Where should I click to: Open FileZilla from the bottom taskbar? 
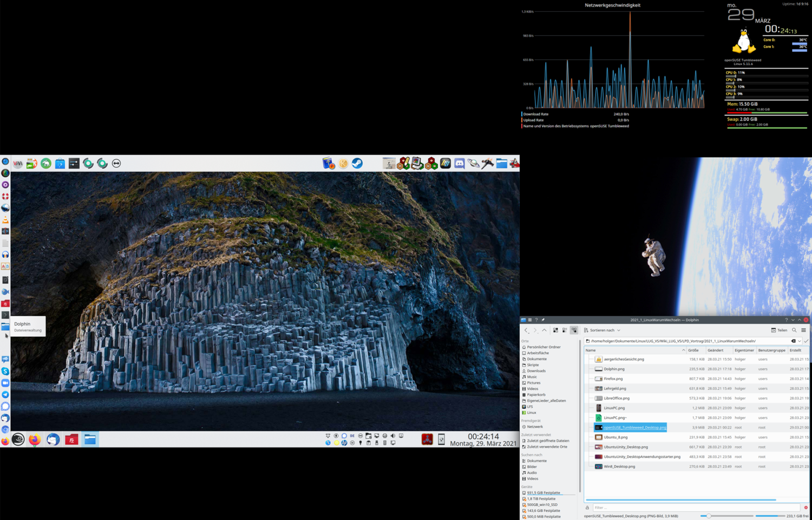click(71, 440)
